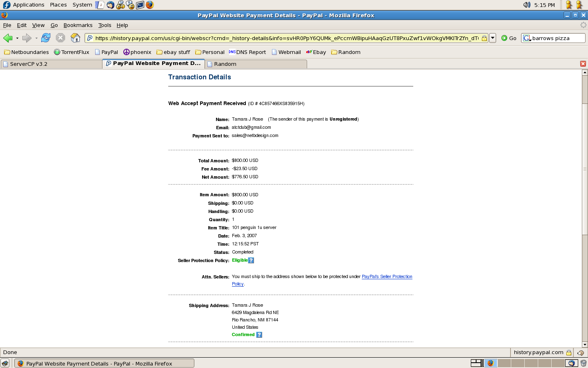Click the DNS Report bookmark

click(x=247, y=52)
